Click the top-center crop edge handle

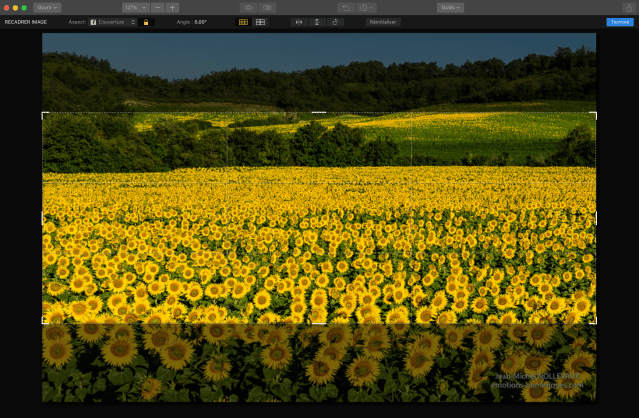(319, 112)
